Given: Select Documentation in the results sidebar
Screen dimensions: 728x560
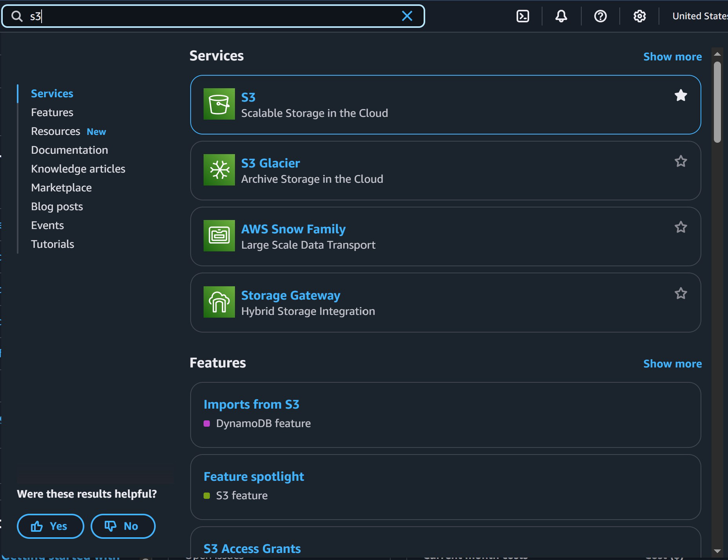Looking at the screenshot, I should [69, 150].
